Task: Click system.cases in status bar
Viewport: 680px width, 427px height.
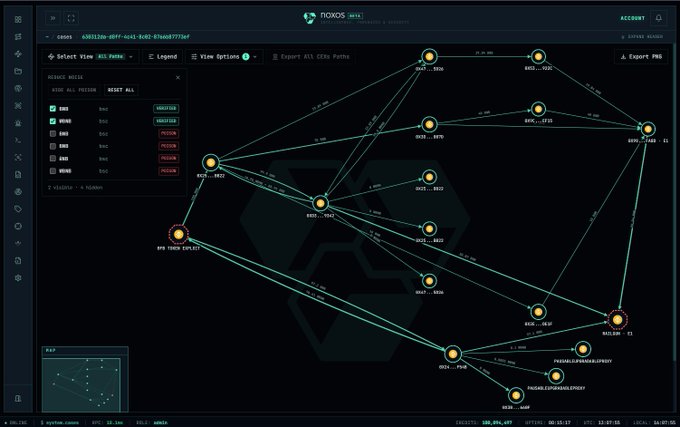Action: point(60,422)
